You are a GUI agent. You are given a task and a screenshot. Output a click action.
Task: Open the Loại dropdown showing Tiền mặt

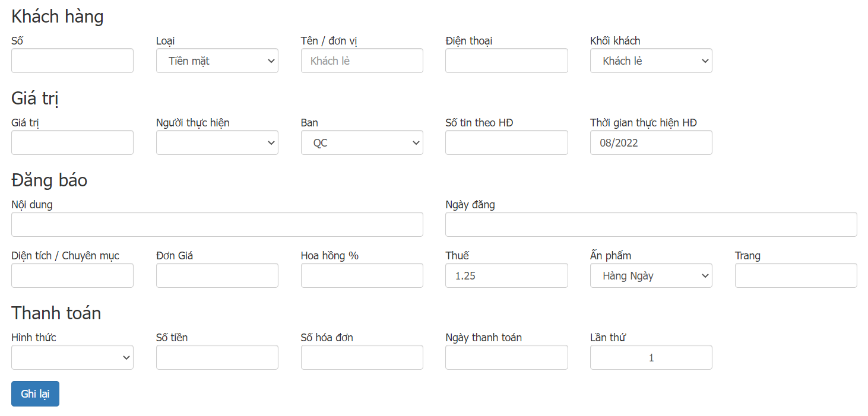(217, 61)
